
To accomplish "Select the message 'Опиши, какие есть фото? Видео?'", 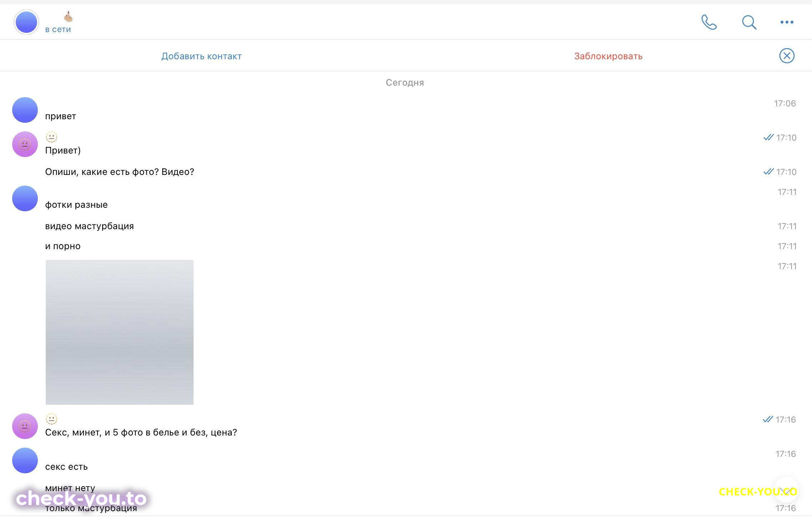I will [120, 172].
